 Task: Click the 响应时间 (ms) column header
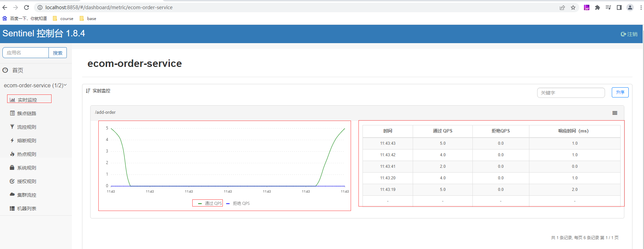[574, 131]
